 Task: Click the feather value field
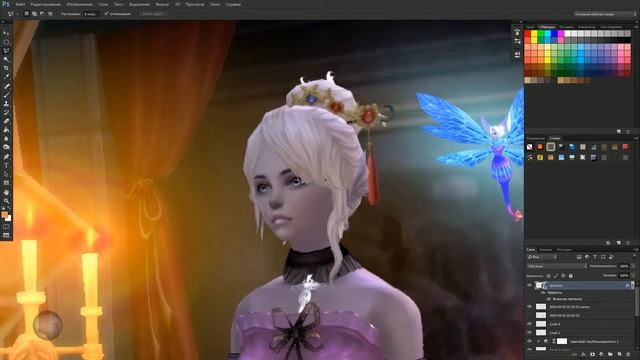(x=91, y=13)
